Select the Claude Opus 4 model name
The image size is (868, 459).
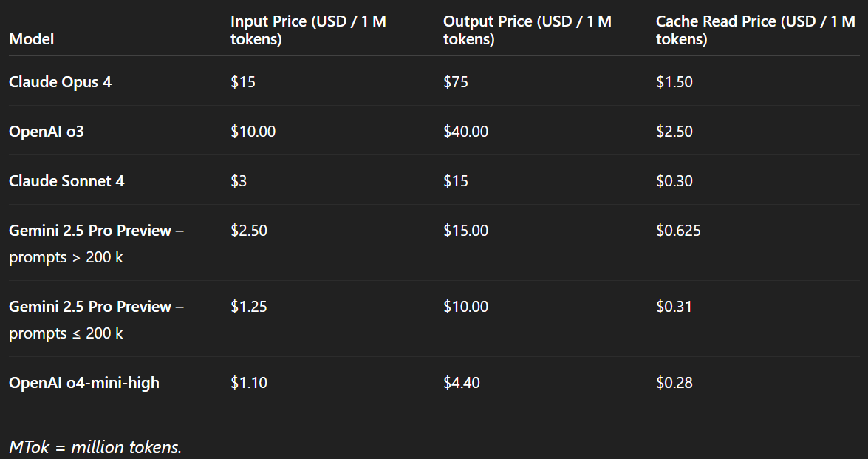[x=61, y=81]
